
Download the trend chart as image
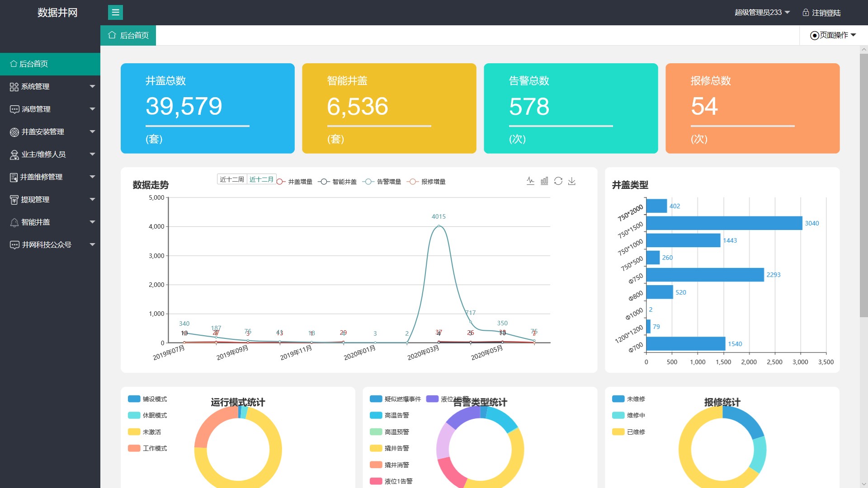[572, 181]
